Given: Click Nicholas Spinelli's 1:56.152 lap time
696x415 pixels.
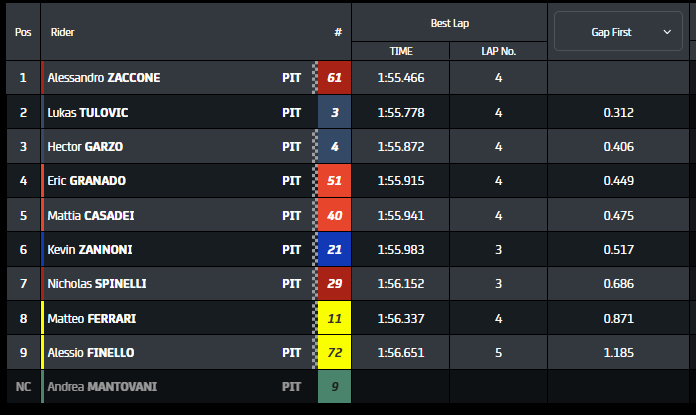Looking at the screenshot, I should click(401, 284).
